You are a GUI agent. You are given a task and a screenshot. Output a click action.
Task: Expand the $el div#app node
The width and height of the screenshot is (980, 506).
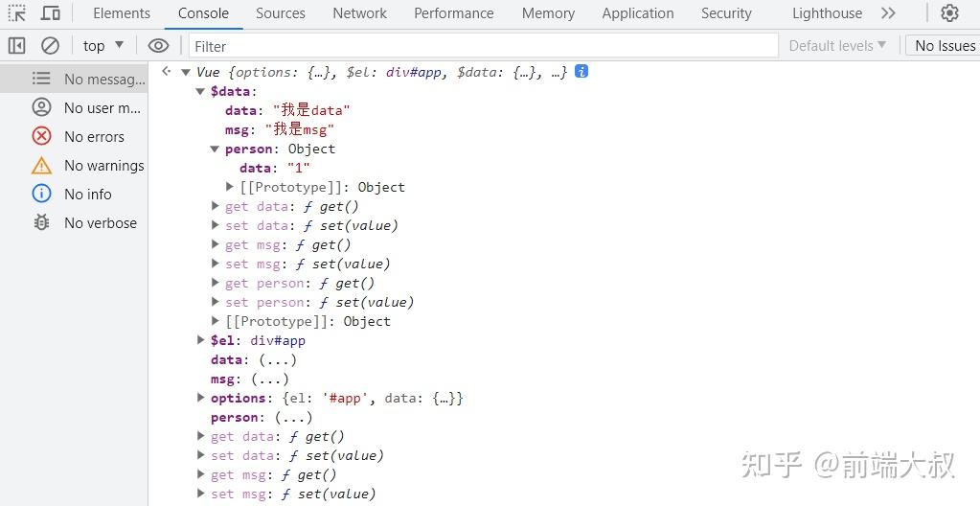pos(201,340)
